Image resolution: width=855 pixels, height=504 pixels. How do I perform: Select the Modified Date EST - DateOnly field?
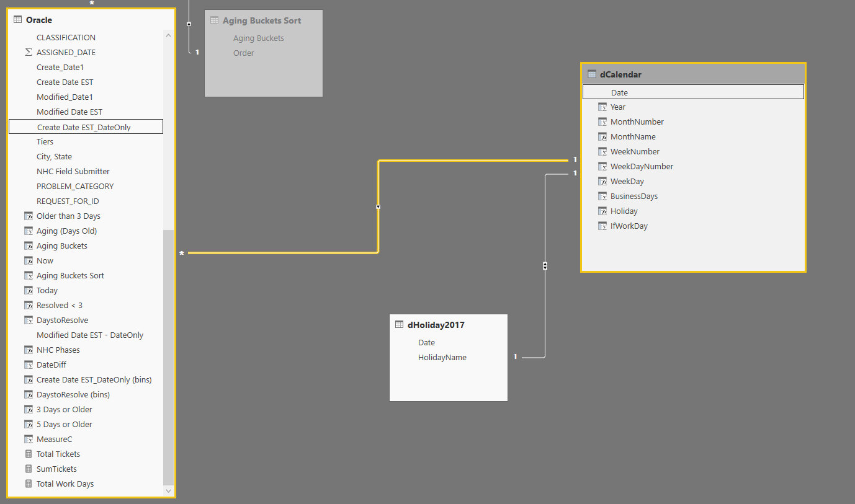coord(90,335)
